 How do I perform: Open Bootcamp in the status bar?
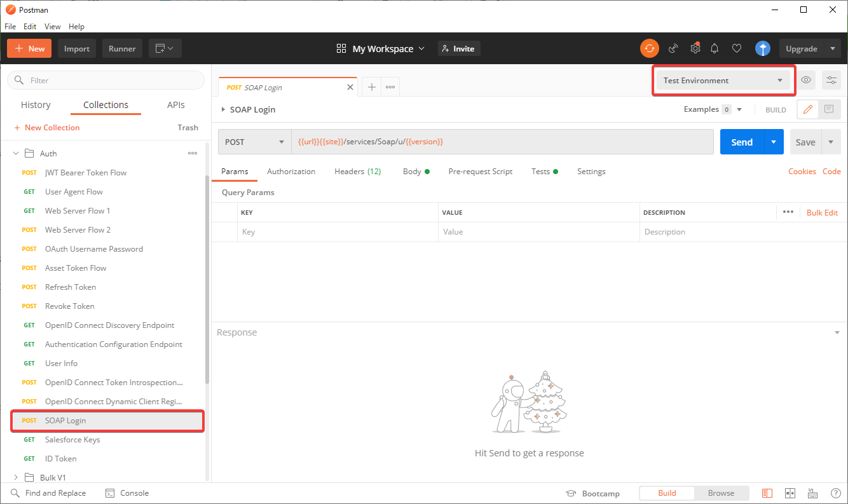(592, 493)
